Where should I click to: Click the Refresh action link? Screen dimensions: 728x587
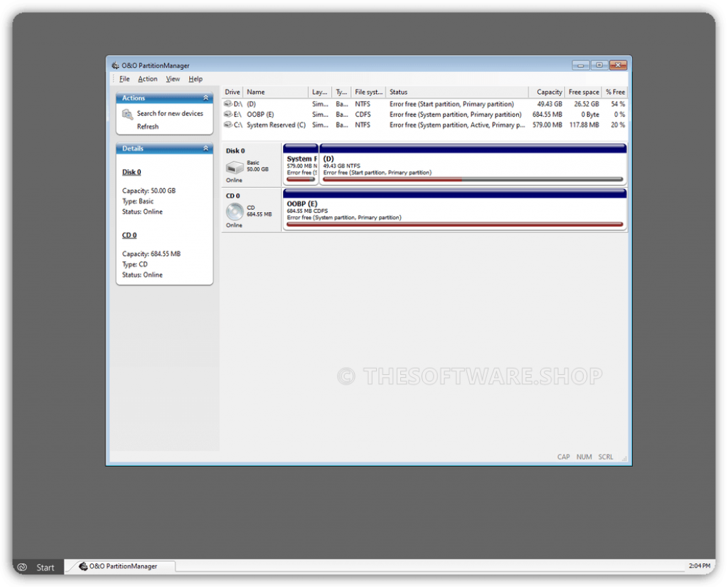148,127
